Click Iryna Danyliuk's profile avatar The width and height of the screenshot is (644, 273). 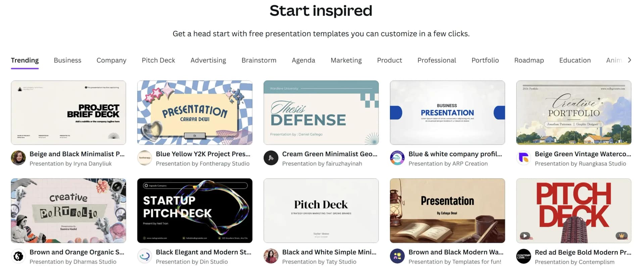point(18,158)
